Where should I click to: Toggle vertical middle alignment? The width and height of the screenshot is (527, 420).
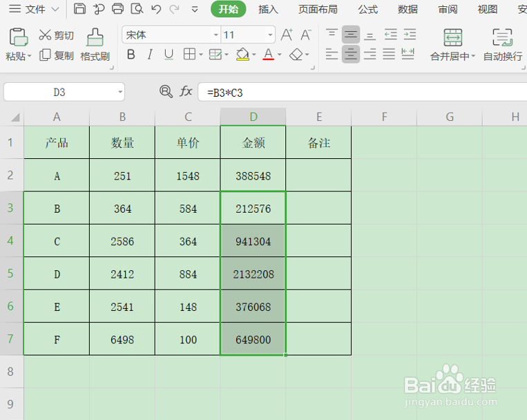[x=351, y=35]
